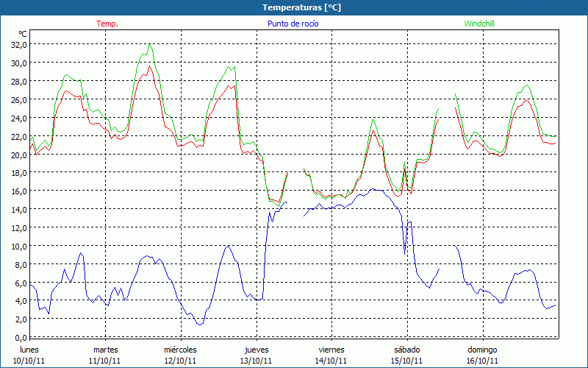This screenshot has width=588, height=368.
Task: Click the 'ºC' unit label on the axis
Action: tap(22, 34)
